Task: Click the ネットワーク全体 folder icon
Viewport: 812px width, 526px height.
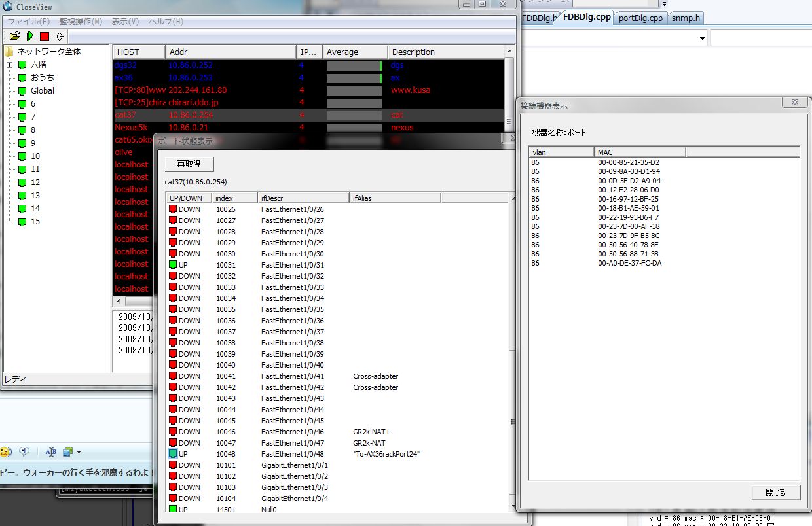Action: click(9, 51)
